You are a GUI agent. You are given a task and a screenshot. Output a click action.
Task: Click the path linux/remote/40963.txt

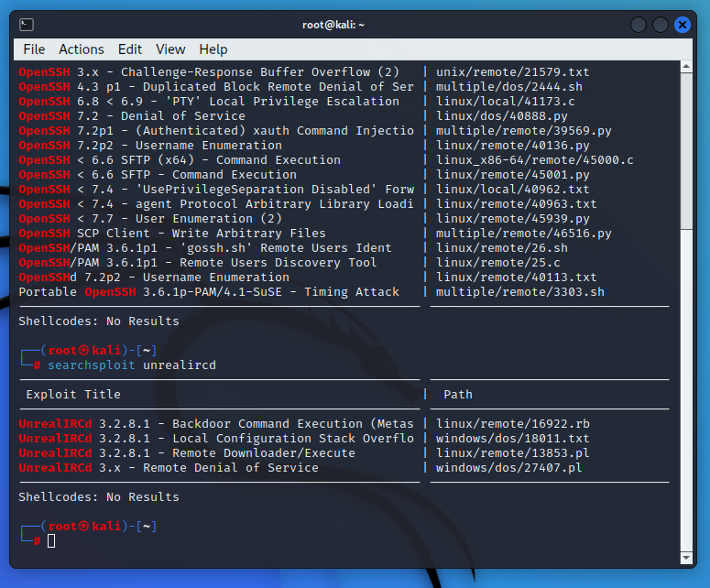tap(516, 203)
